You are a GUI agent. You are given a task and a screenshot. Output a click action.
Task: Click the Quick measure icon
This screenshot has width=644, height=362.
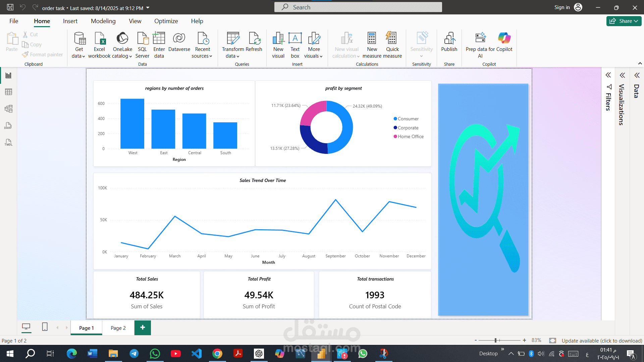392,39
